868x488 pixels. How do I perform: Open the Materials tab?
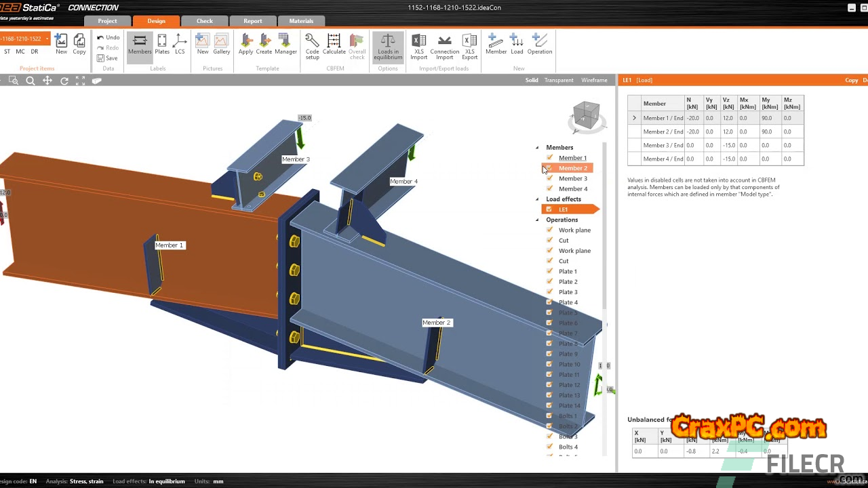pyautogui.click(x=301, y=21)
